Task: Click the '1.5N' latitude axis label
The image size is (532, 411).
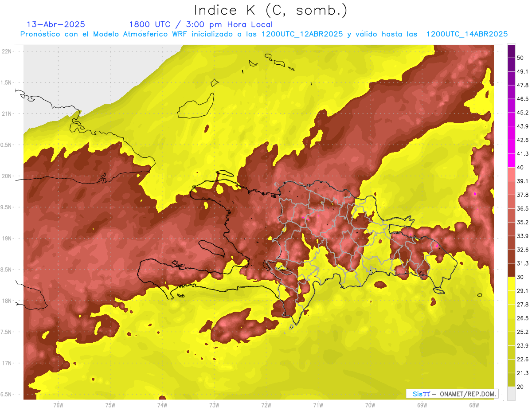Action: (x=7, y=82)
